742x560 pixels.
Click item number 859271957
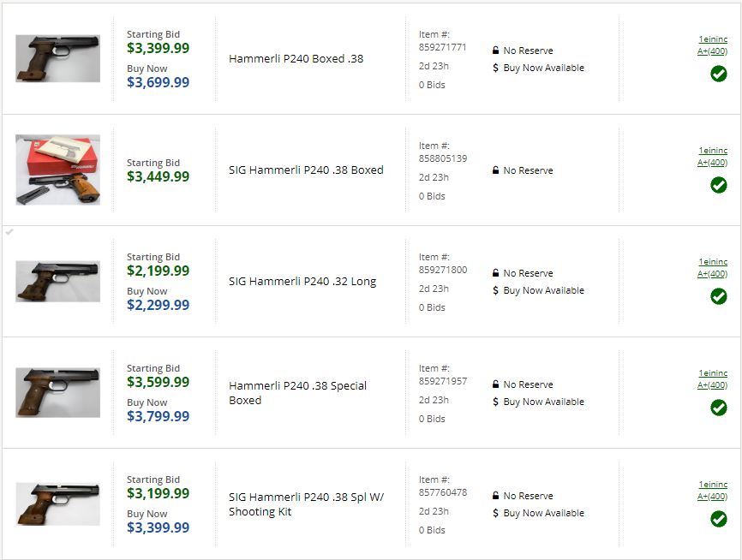coord(442,381)
